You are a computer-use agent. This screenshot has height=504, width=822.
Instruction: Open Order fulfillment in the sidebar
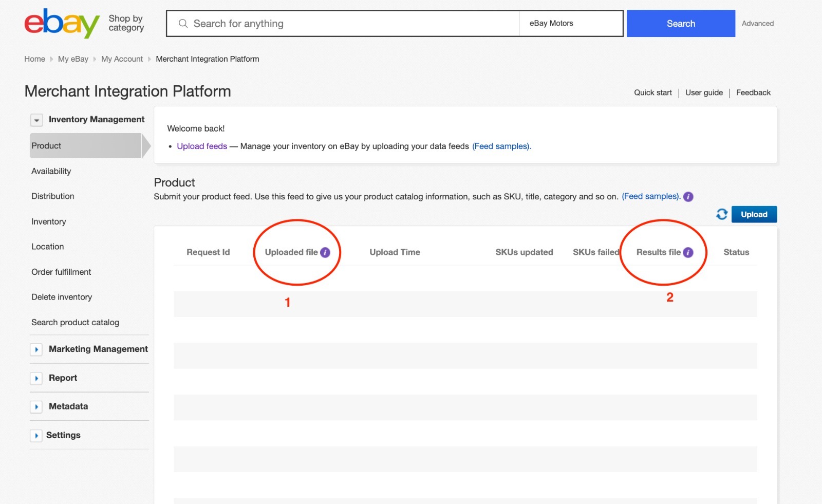click(x=61, y=272)
